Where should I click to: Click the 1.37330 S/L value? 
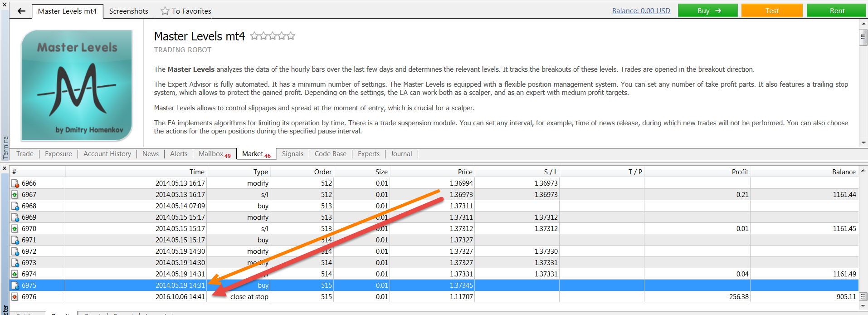[x=546, y=251]
